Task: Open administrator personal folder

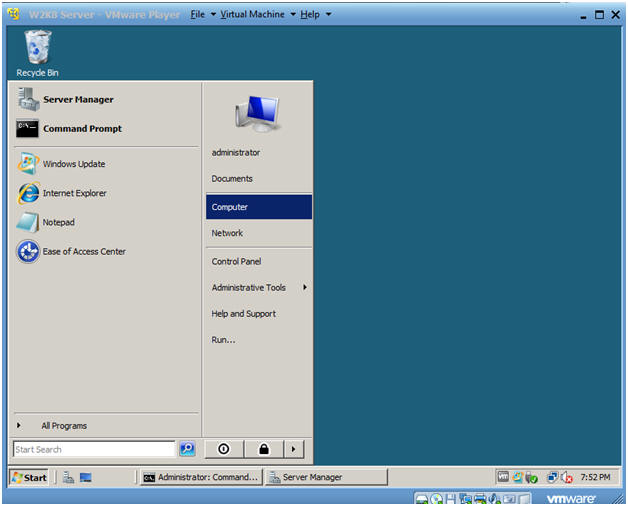Action: 259,153
